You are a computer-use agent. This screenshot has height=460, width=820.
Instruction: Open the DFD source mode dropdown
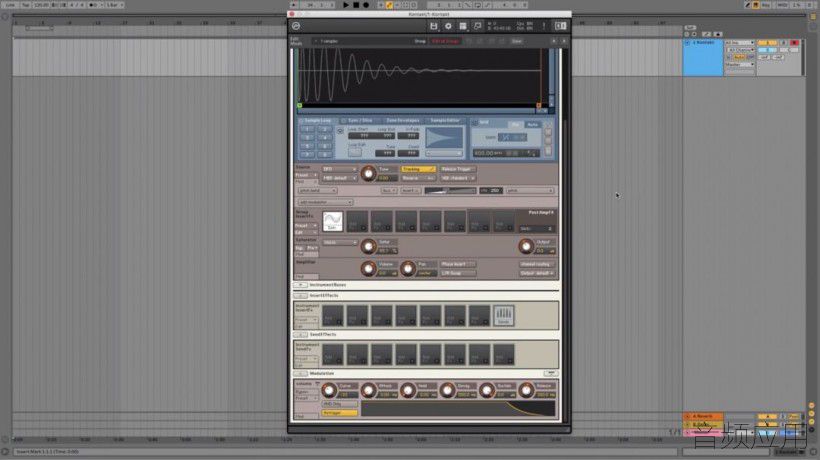point(339,169)
